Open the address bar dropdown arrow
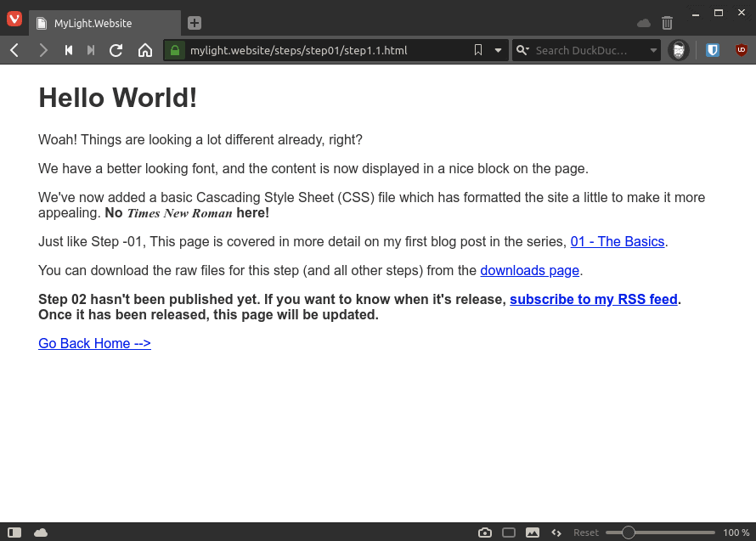Screen dimensions: 756x541 click(498, 50)
